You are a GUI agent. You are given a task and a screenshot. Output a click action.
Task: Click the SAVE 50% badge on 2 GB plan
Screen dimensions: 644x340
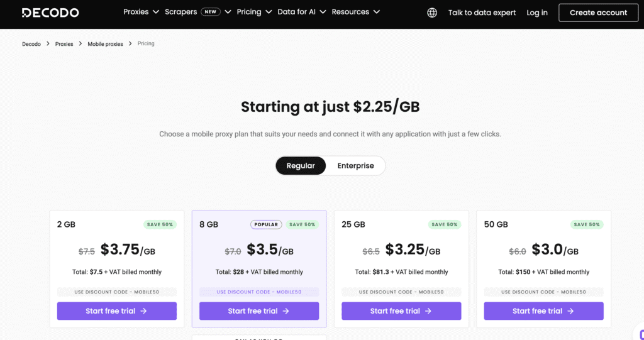(161, 224)
